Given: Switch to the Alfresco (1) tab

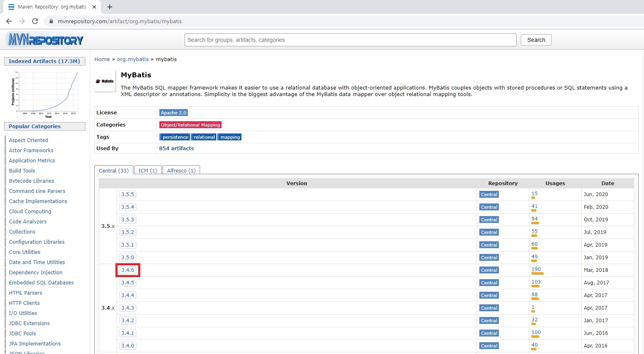Looking at the screenshot, I should point(181,170).
